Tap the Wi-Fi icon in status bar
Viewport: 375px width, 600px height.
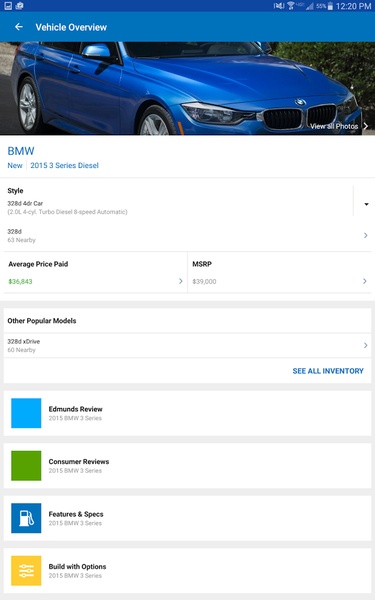[291, 6]
